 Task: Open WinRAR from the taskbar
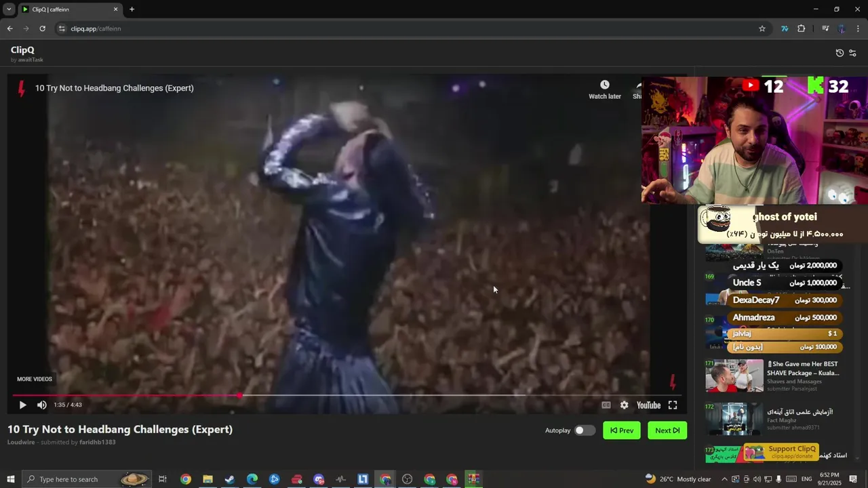coord(473,479)
